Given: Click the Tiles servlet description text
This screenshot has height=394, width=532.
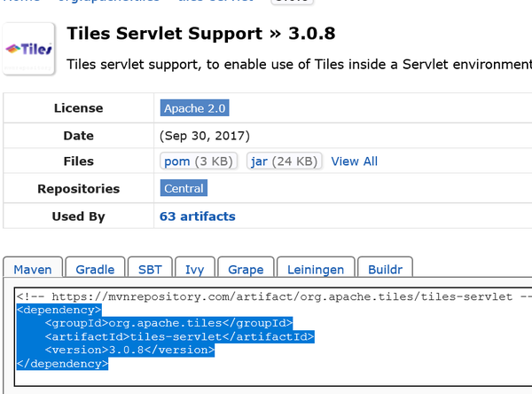Looking at the screenshot, I should coord(299,65).
